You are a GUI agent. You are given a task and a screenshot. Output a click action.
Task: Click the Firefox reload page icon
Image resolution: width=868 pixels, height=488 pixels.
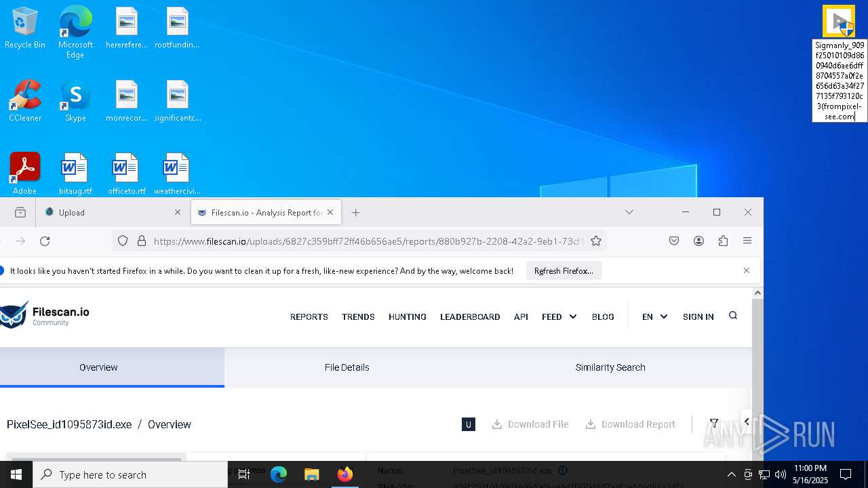pyautogui.click(x=45, y=241)
